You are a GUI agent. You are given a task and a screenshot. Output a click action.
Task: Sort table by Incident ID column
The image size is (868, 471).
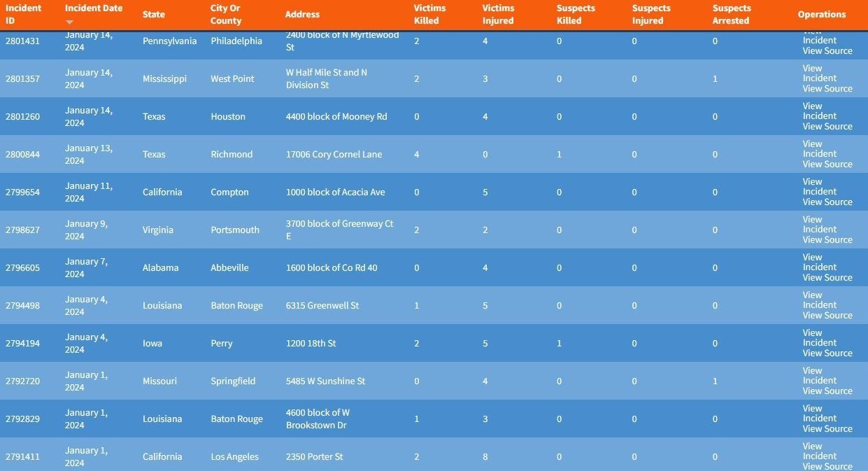(x=23, y=14)
